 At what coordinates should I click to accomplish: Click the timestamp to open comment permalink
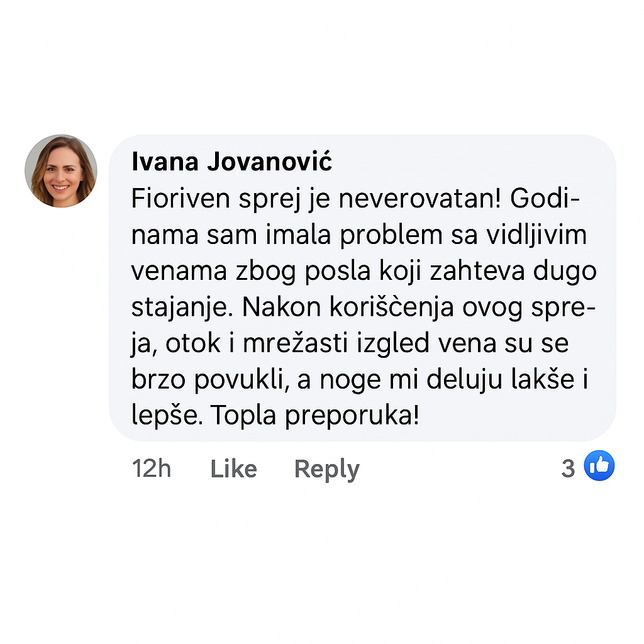[x=152, y=469]
